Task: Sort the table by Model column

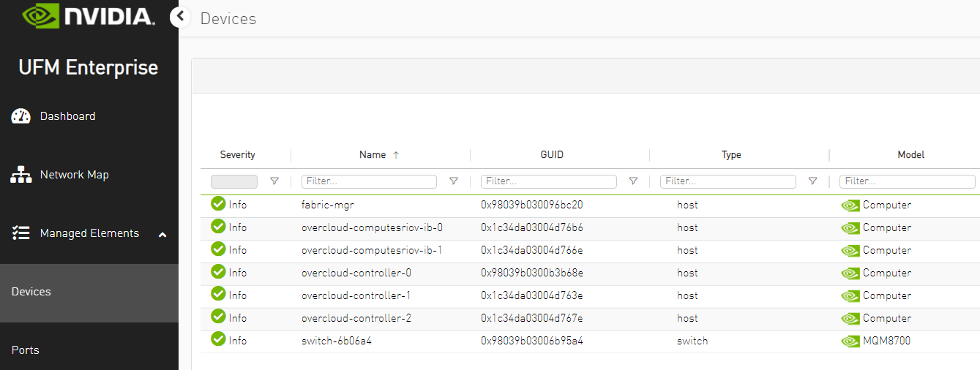Action: pyautogui.click(x=910, y=155)
